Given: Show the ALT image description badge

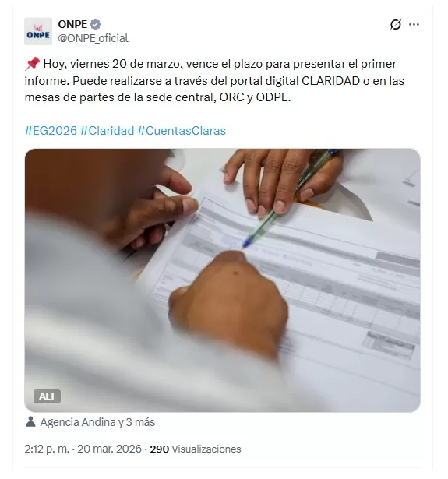Looking at the screenshot, I should (x=47, y=396).
